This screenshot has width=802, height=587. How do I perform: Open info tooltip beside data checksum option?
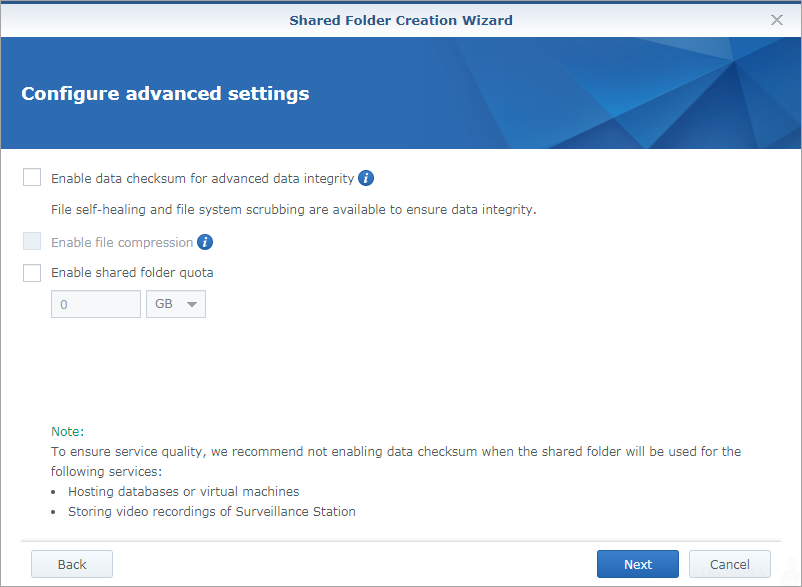(366, 178)
